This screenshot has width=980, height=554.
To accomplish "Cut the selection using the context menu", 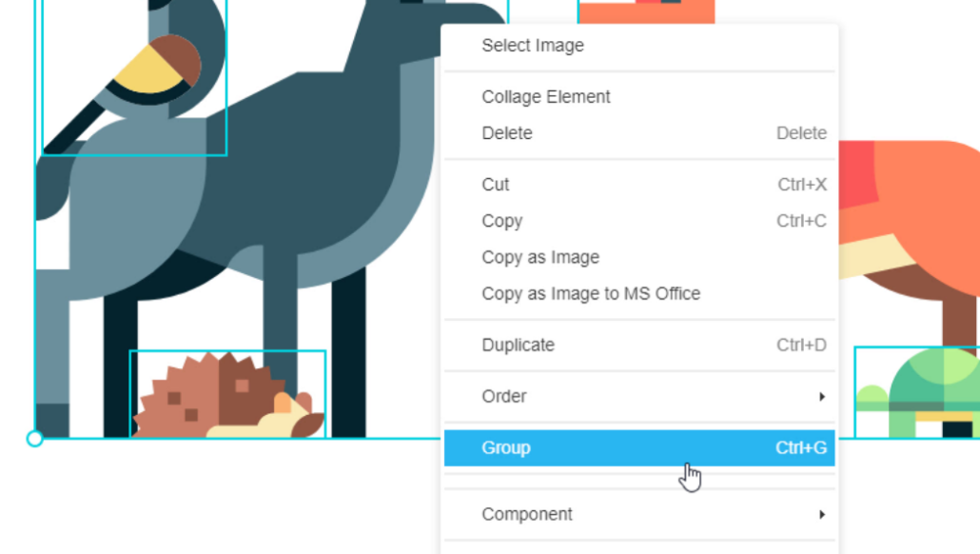I will (495, 185).
